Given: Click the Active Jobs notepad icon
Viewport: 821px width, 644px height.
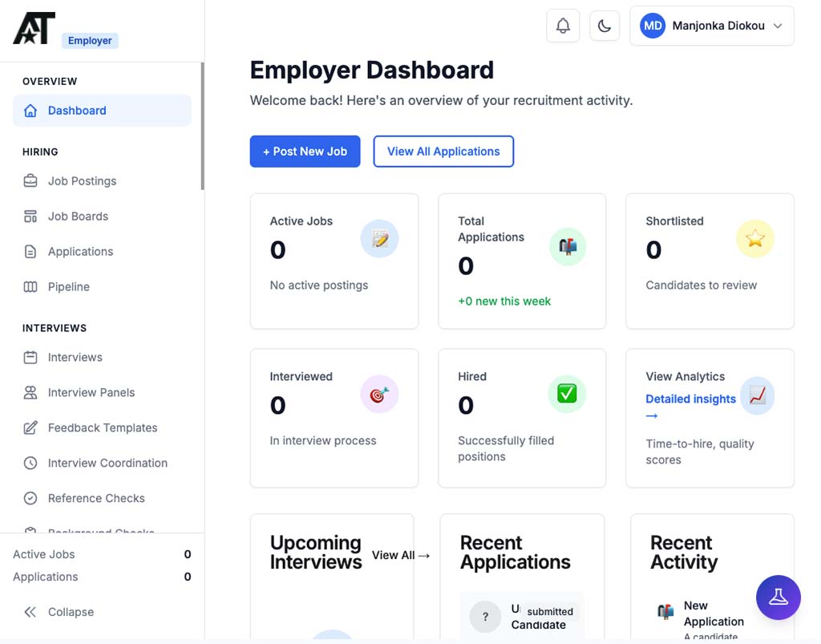Looking at the screenshot, I should [x=379, y=239].
